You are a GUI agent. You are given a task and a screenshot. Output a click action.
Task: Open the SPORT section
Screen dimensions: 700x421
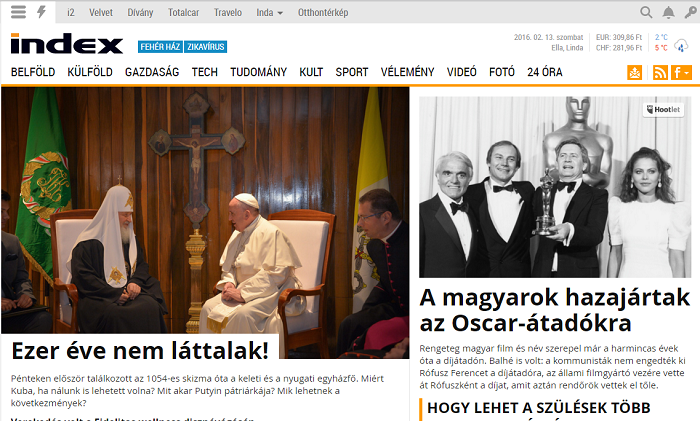pos(352,72)
